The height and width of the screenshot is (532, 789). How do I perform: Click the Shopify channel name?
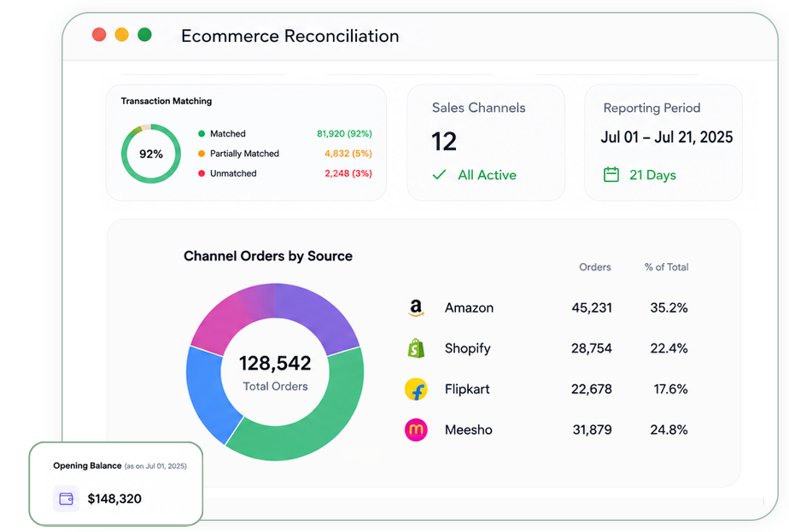pyautogui.click(x=467, y=348)
